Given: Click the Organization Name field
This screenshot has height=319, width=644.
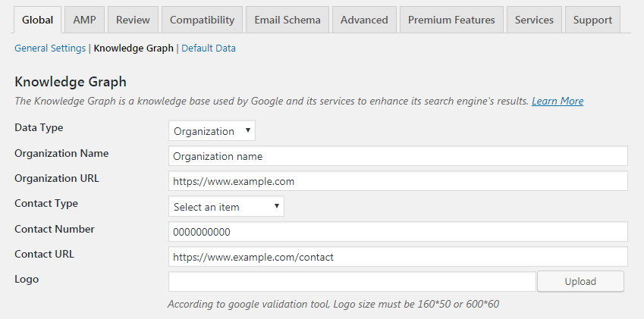Looking at the screenshot, I should [x=397, y=156].
